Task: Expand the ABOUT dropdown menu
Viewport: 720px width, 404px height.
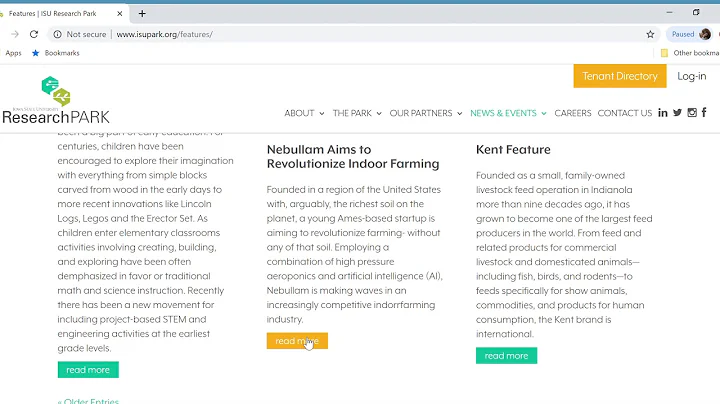Action: coord(304,113)
